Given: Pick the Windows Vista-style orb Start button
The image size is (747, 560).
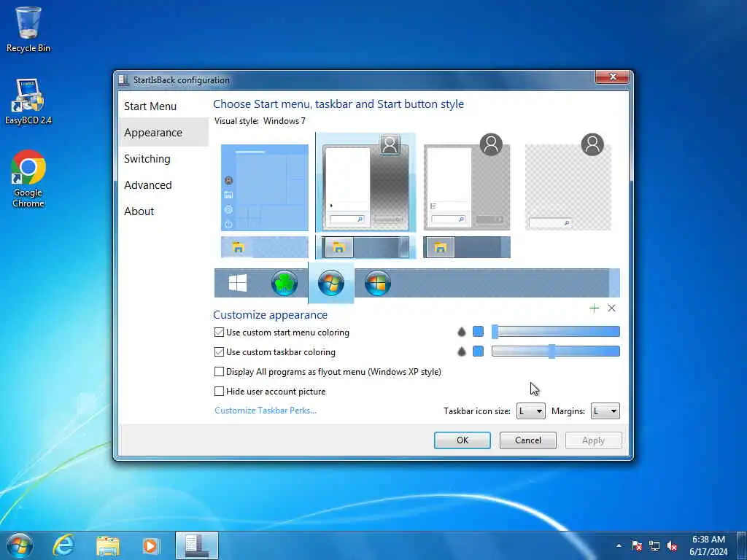Looking at the screenshot, I should (378, 284).
